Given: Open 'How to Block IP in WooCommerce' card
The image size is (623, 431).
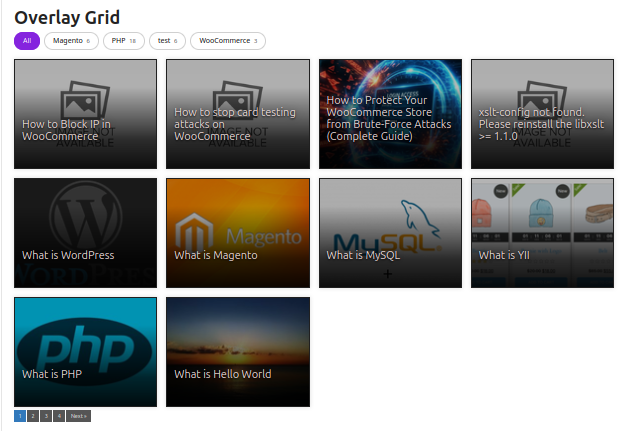Looking at the screenshot, I should pyautogui.click(x=85, y=114).
